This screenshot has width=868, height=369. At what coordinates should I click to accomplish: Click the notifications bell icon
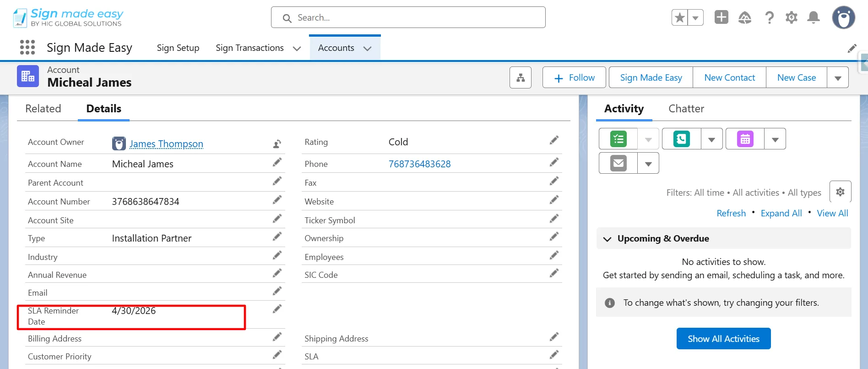pyautogui.click(x=814, y=17)
